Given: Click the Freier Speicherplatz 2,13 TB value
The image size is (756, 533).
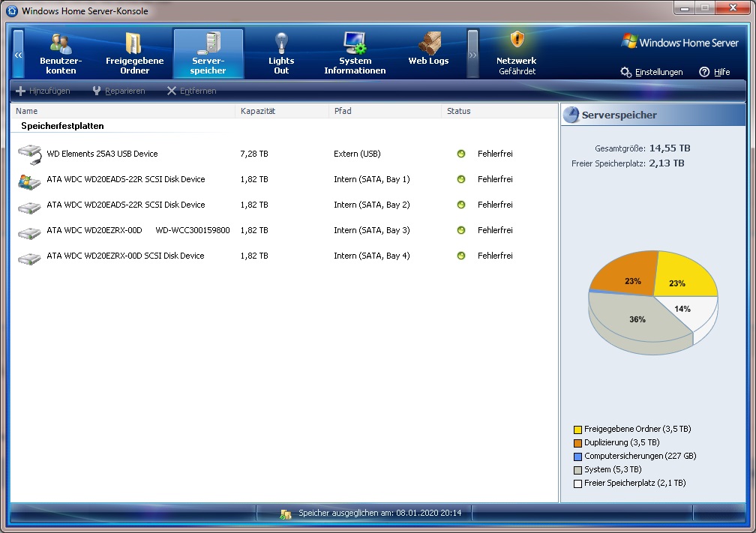Looking at the screenshot, I should click(x=666, y=163).
